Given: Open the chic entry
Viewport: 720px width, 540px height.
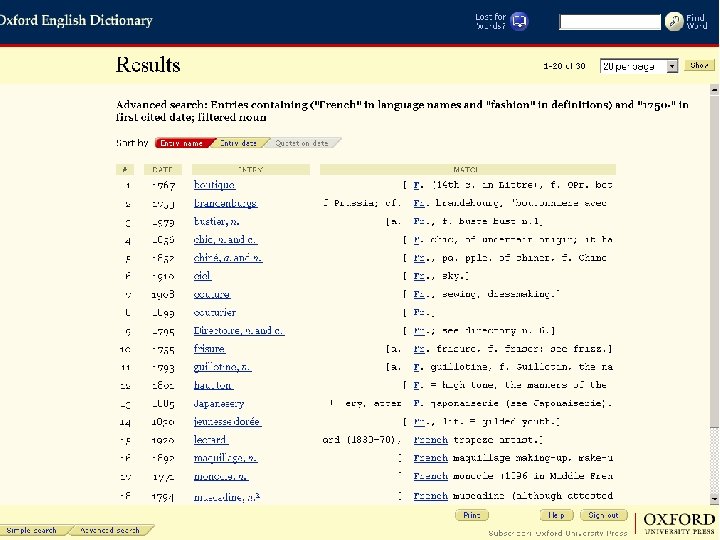Looking at the screenshot, I should (x=225, y=240).
